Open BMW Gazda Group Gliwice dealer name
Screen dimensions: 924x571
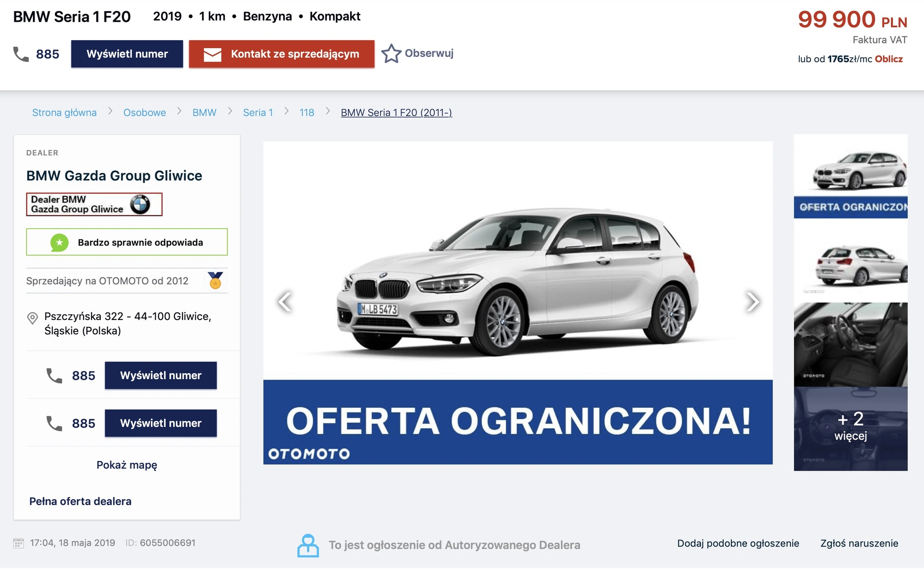click(x=114, y=176)
